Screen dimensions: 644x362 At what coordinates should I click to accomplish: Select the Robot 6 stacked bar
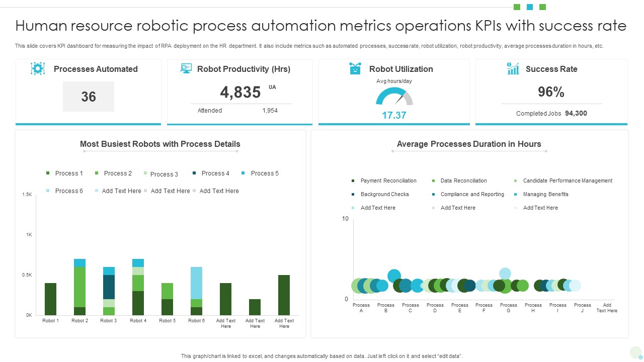196,291
